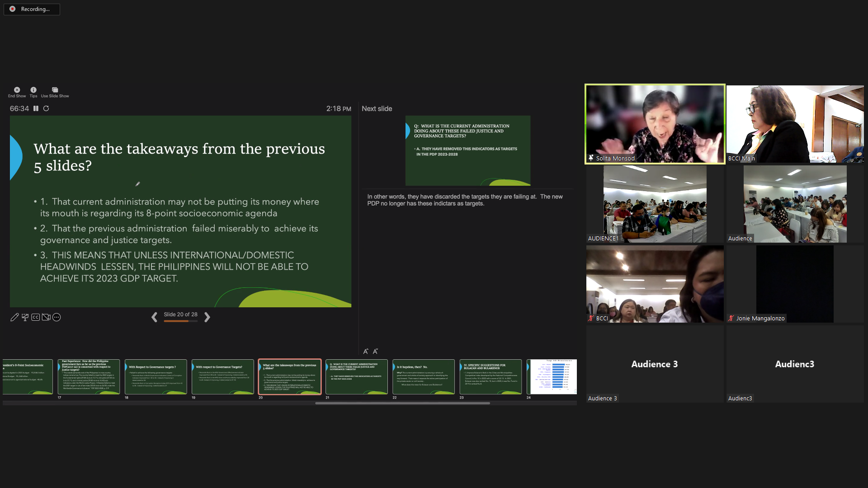Screen dimensions: 868x488
Task: Open Tips in presenter view
Action: (33, 92)
